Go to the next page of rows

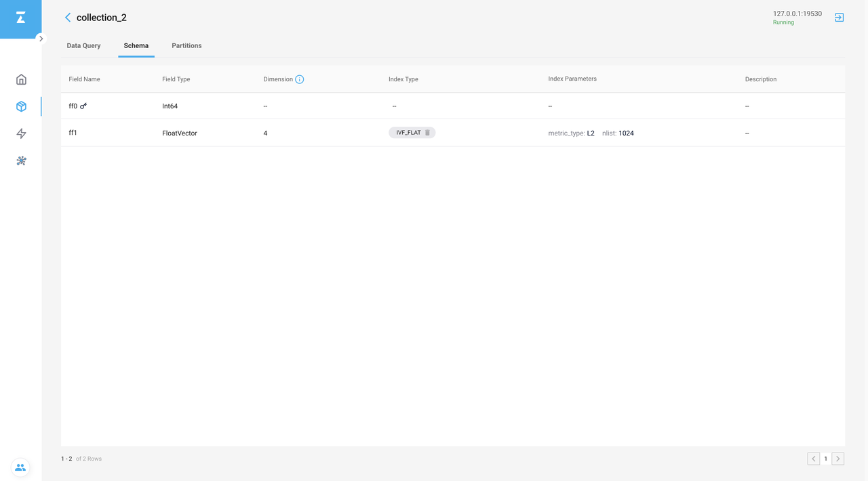(838, 459)
